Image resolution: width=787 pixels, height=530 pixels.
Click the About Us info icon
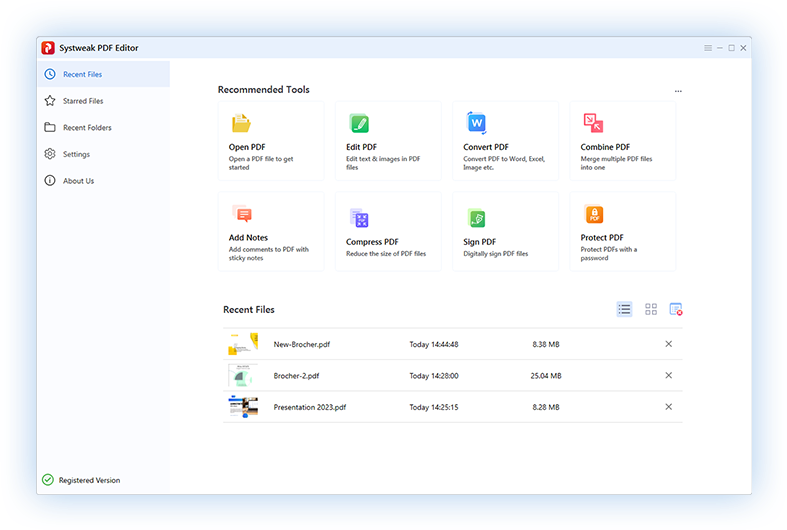tap(50, 180)
